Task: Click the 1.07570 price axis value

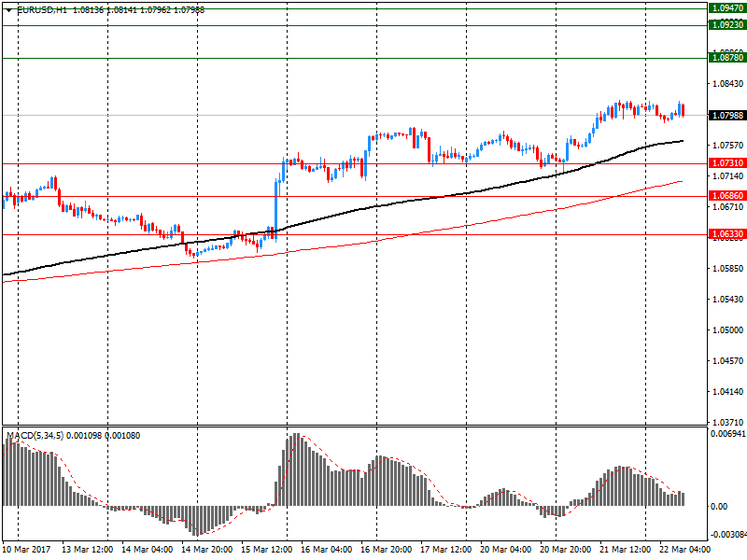Action: pos(727,146)
